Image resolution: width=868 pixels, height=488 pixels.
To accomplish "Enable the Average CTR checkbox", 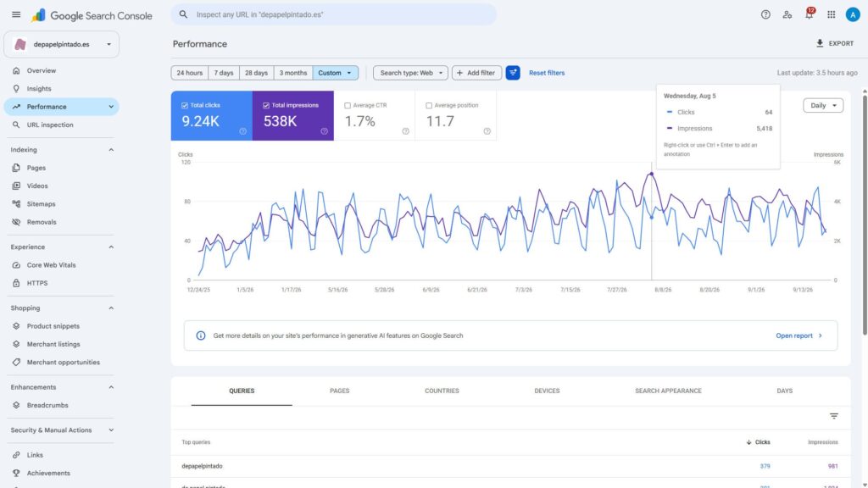I will click(348, 106).
